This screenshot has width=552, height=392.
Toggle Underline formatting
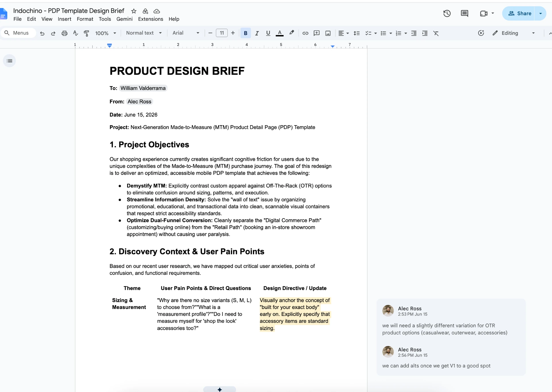click(x=268, y=33)
